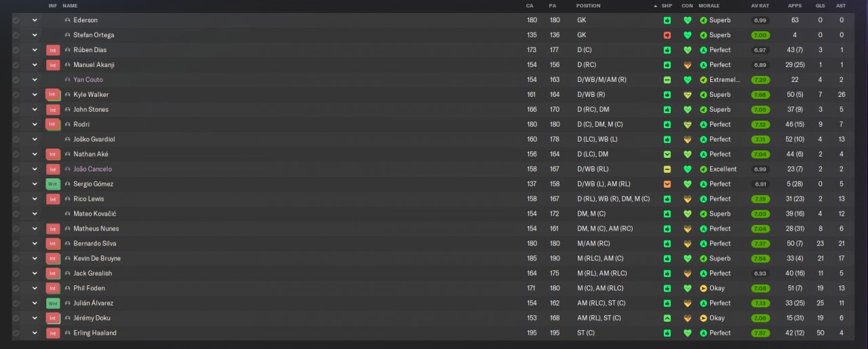Click Haaland's 7.57 average rating pill
Screen dimensions: 868x349
(760, 333)
